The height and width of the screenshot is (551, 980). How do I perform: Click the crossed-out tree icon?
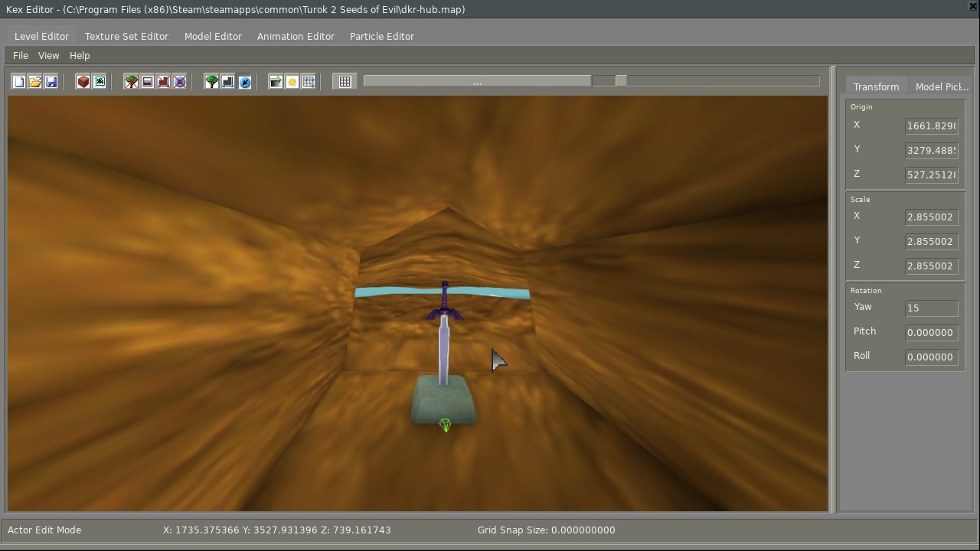(x=132, y=81)
